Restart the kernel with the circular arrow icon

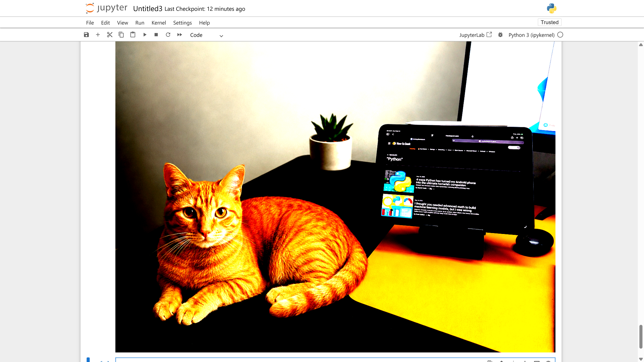pos(168,35)
